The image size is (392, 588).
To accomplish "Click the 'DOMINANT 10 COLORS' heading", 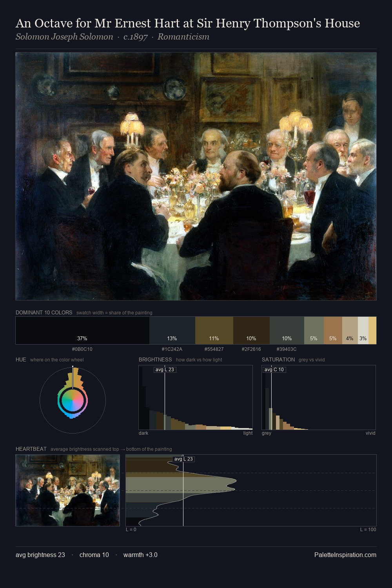I will [44, 312].
